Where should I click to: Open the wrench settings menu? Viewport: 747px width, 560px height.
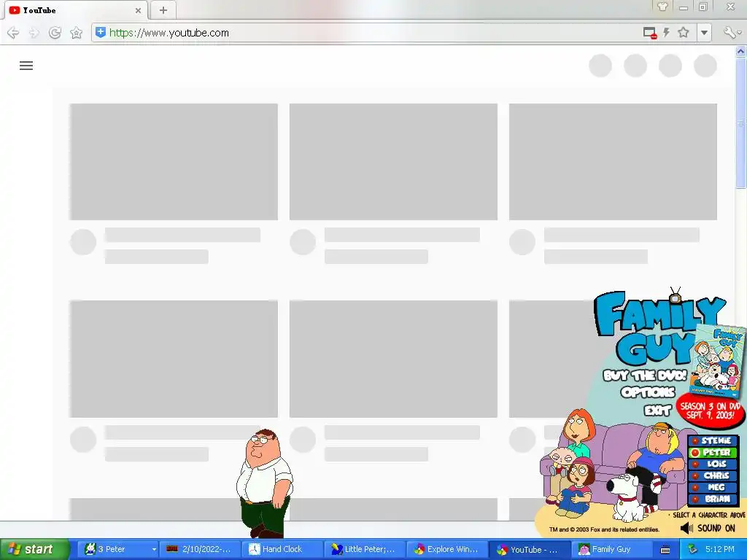pyautogui.click(x=731, y=32)
